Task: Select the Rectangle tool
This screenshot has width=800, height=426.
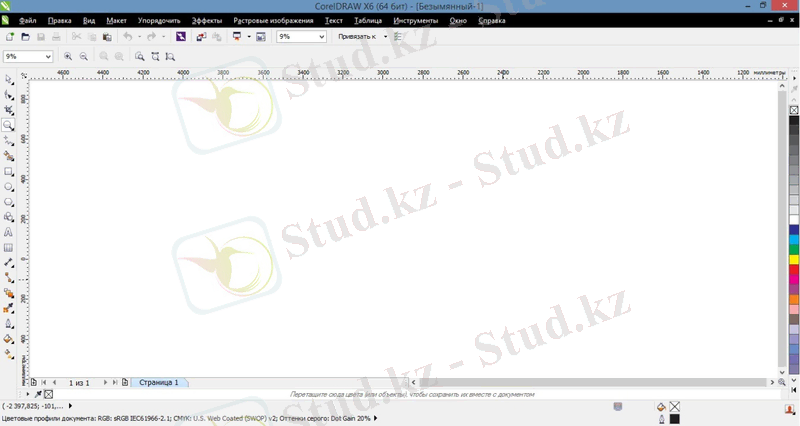Action: 8,171
